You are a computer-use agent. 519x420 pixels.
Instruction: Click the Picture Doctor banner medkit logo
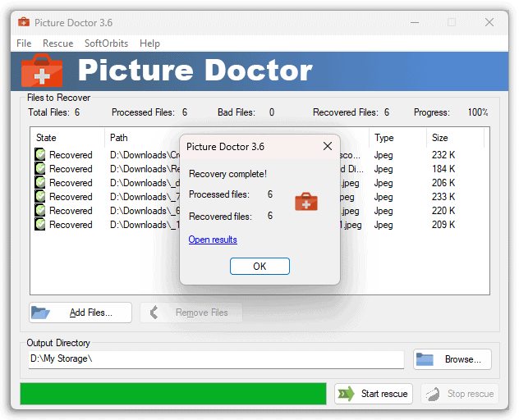[x=42, y=70]
